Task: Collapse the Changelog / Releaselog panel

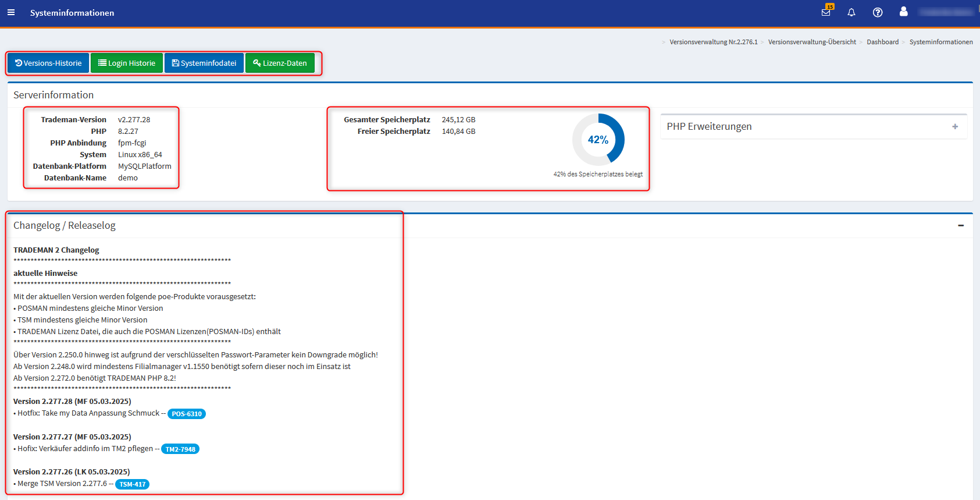Action: (x=961, y=225)
